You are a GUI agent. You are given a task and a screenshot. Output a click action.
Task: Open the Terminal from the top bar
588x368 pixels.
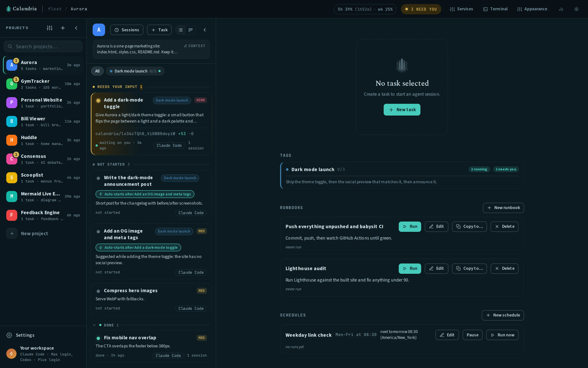pyautogui.click(x=495, y=9)
